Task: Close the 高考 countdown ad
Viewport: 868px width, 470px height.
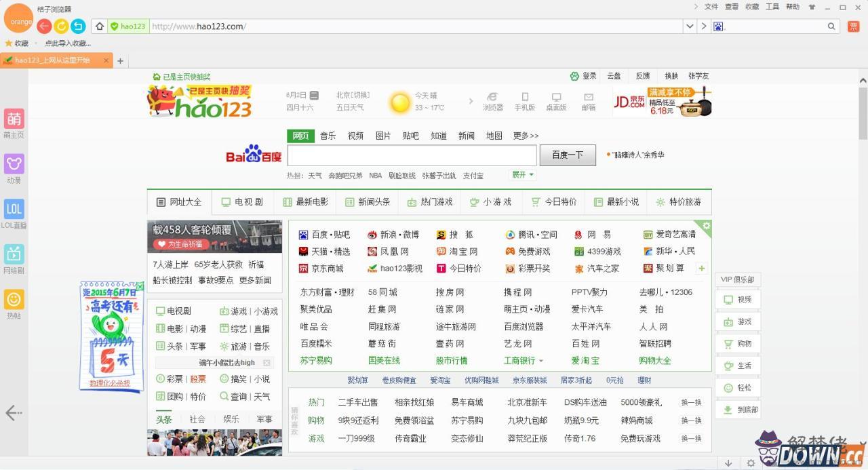Action: pyautogui.click(x=140, y=286)
